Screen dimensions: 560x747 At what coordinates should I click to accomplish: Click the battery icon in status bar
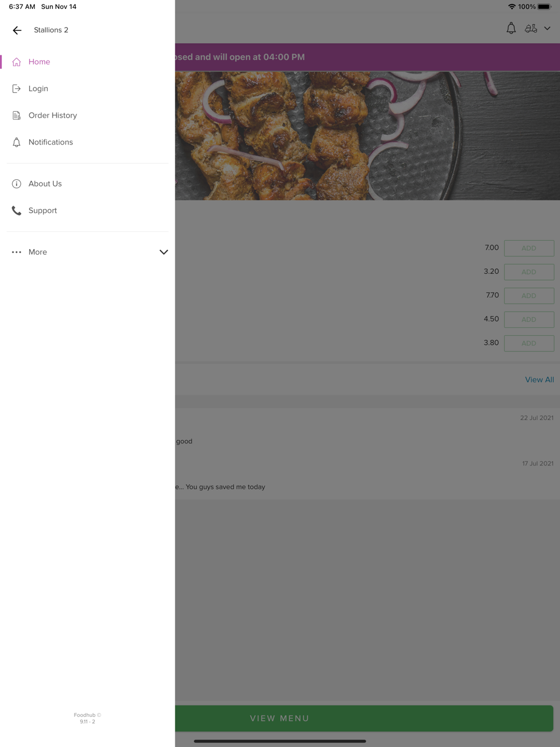click(545, 7)
